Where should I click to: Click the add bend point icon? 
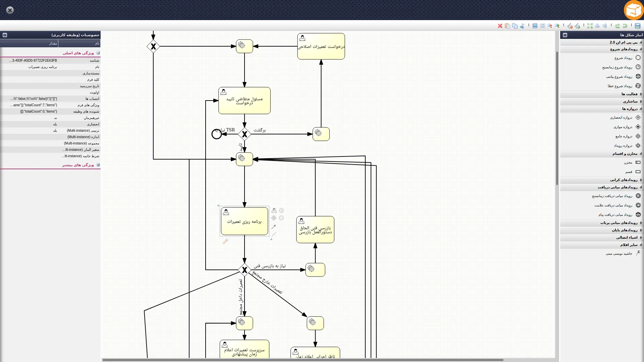tap(577, 26)
